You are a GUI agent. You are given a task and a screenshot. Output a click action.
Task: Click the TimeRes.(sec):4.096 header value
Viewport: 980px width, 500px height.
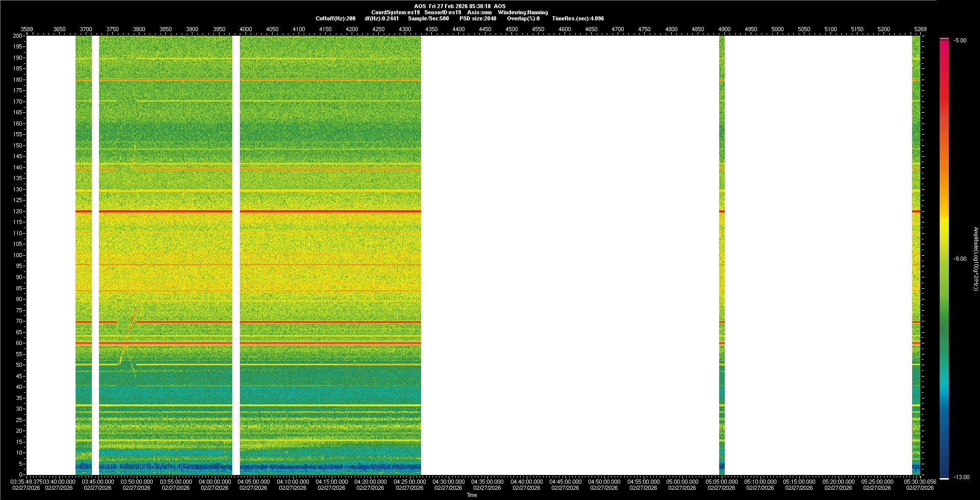click(x=577, y=18)
